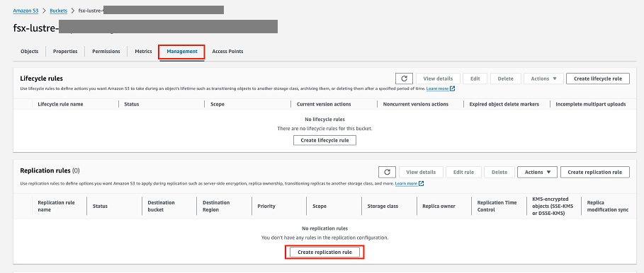Click Delete in Replication rules
This screenshot has height=273, width=644.
click(x=499, y=172)
